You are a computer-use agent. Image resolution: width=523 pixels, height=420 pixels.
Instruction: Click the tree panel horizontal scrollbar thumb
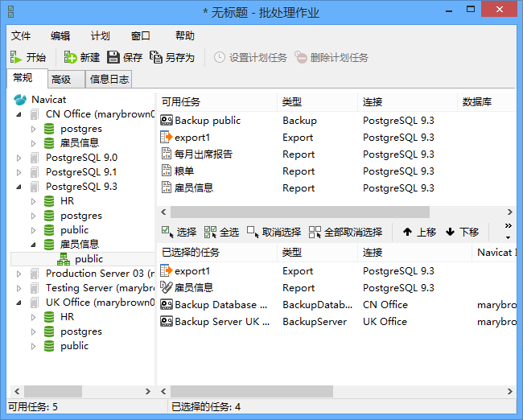[53, 391]
